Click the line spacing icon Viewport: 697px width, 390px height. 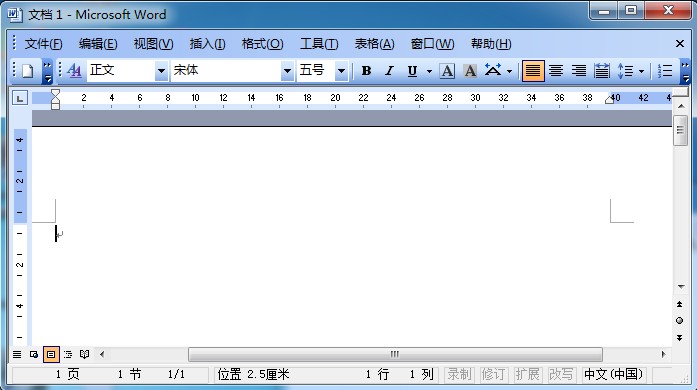tap(625, 71)
